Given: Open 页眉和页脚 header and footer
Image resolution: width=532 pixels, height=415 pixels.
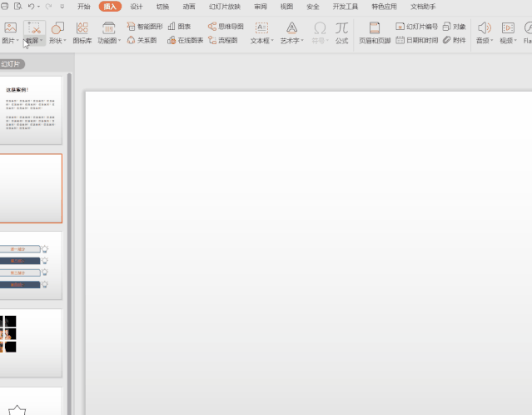Looking at the screenshot, I should pos(375,33).
